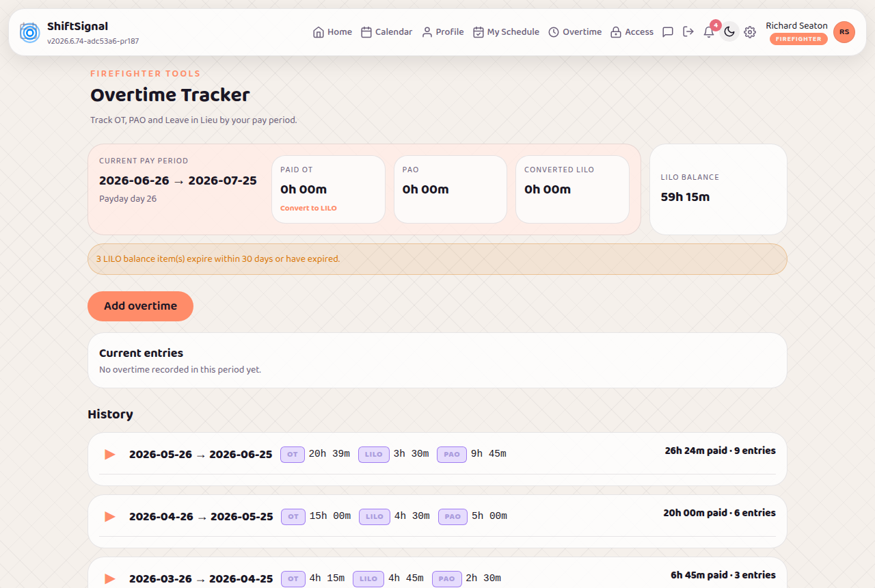Click the OT tag showing 4h 15m
The height and width of the screenshot is (588, 875).
(293, 578)
